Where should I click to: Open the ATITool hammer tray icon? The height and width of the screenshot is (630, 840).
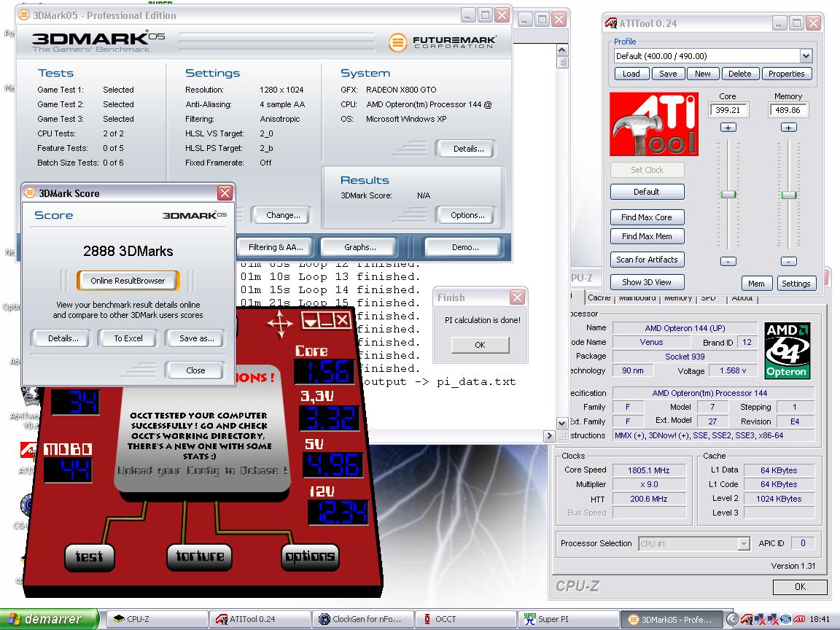pos(747,619)
